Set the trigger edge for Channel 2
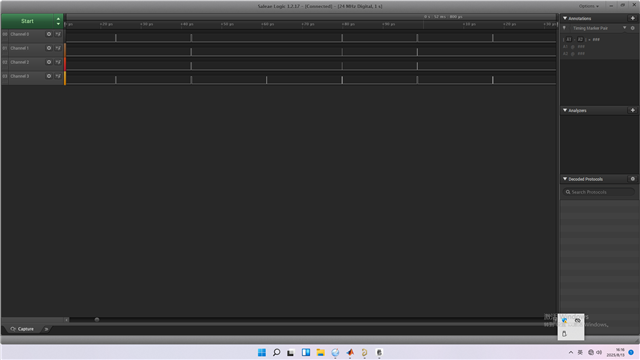640x360 pixels. click(58, 62)
